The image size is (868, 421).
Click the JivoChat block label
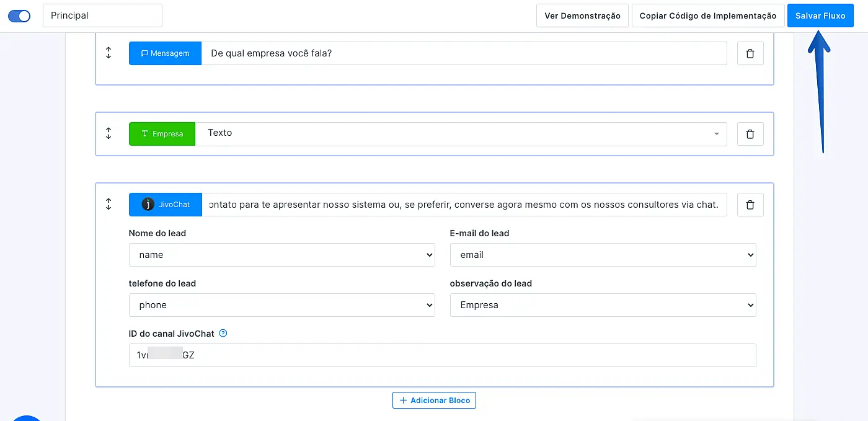[165, 204]
